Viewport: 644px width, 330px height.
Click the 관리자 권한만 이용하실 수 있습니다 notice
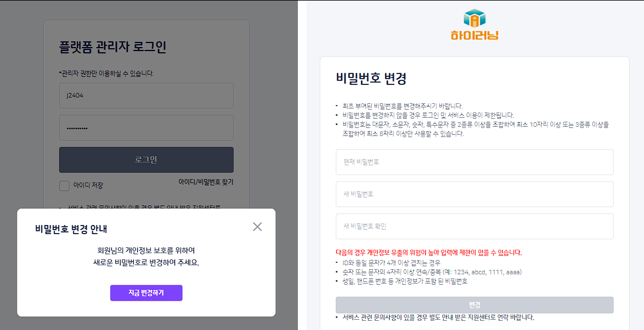106,74
